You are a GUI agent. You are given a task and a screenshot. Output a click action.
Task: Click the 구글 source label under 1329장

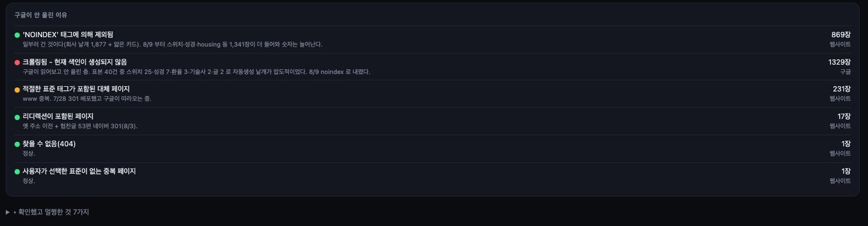point(845,72)
